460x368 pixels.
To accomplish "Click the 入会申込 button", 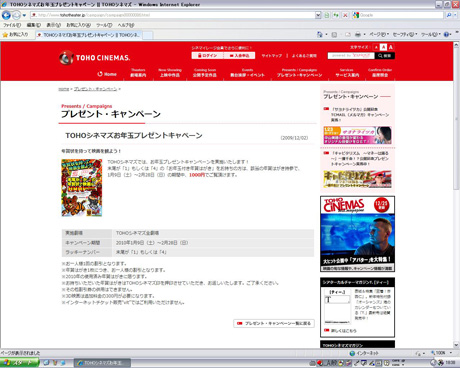I will 239,56.
